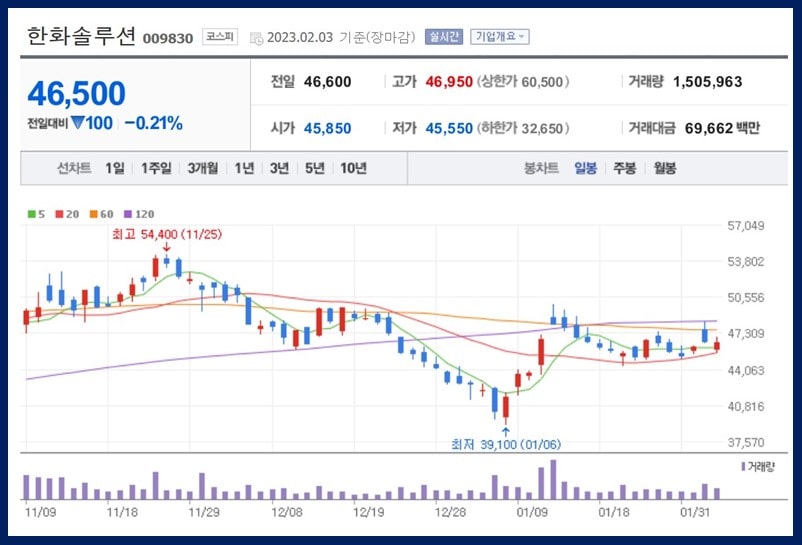This screenshot has width=802, height=545.
Task: Click the low price 45,550
Action: 449,128
